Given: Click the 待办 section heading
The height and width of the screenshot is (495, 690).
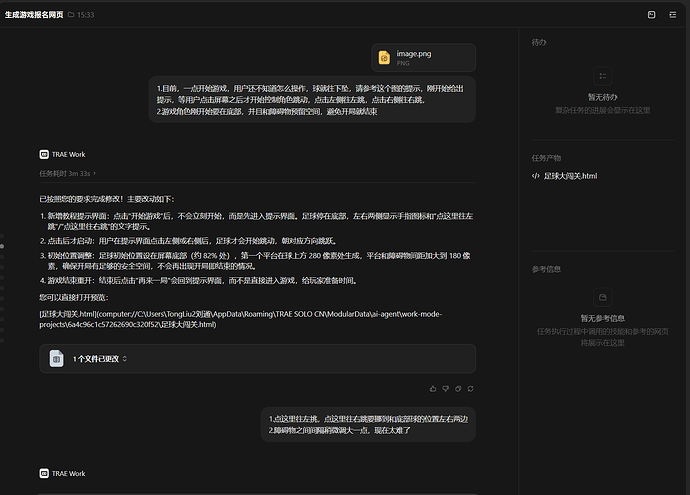Looking at the screenshot, I should point(539,43).
